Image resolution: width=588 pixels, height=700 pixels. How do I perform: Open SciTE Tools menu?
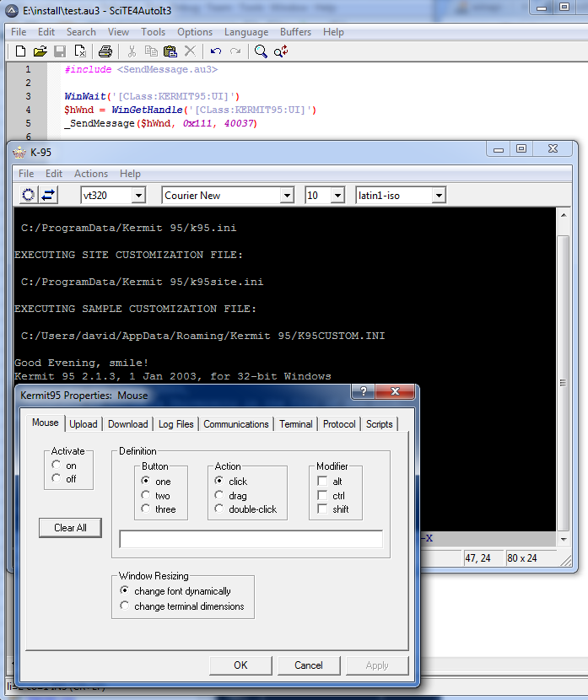tap(154, 32)
